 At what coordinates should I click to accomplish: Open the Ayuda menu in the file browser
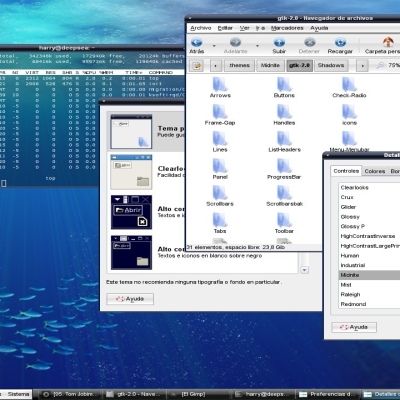(x=319, y=28)
